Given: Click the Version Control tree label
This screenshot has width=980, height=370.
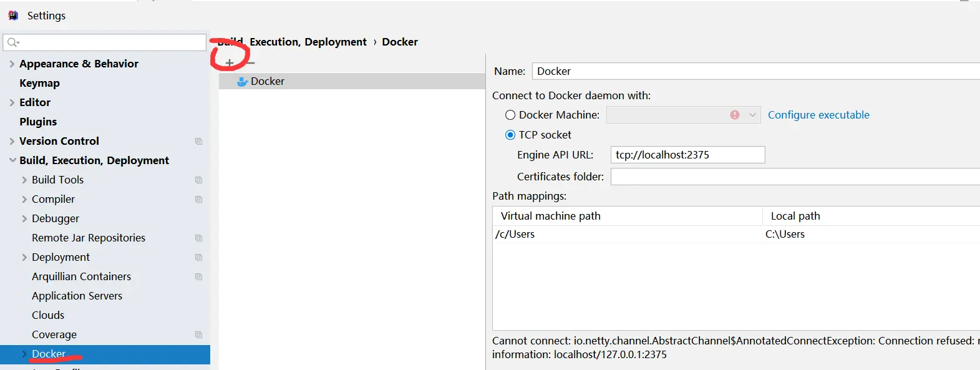Looking at the screenshot, I should (59, 141).
